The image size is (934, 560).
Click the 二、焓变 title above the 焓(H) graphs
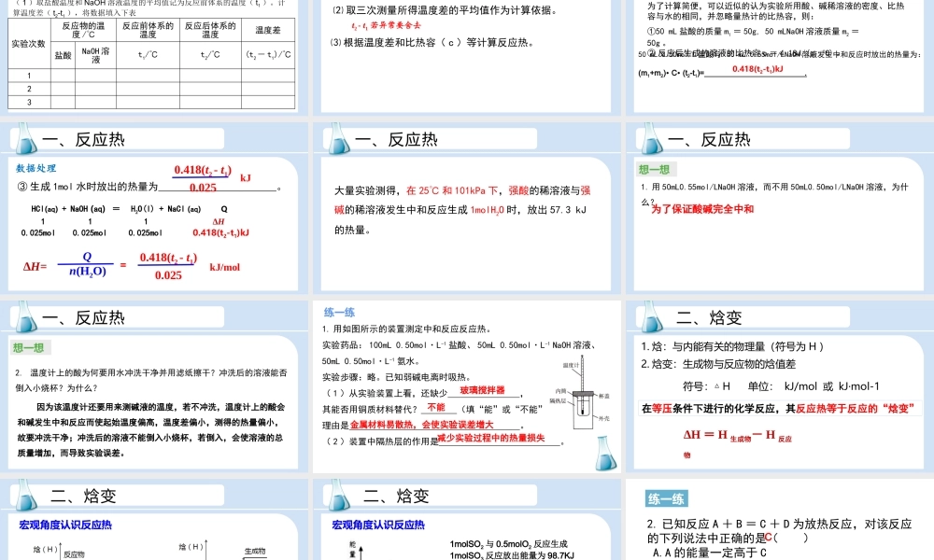click(83, 496)
